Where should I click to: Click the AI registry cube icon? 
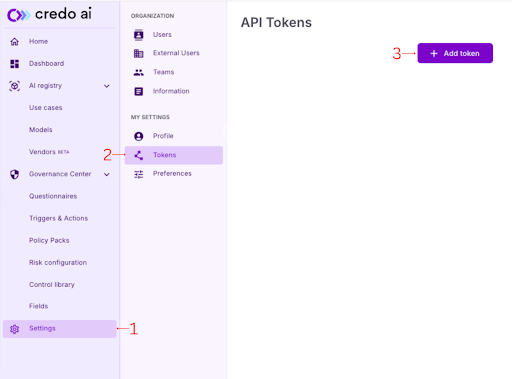14,86
